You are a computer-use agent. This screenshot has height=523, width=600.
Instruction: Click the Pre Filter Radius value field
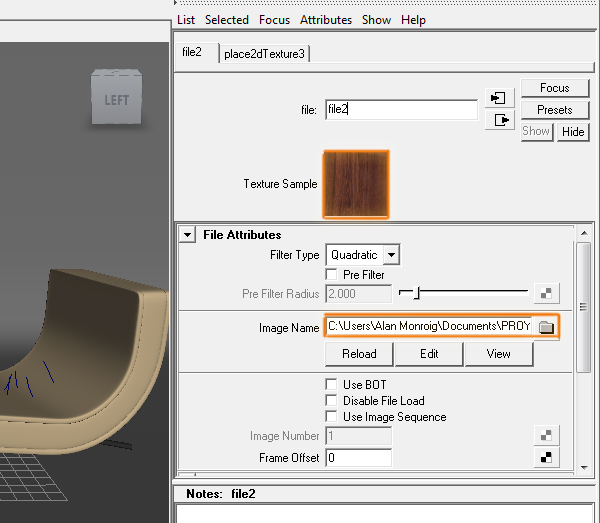(359, 294)
